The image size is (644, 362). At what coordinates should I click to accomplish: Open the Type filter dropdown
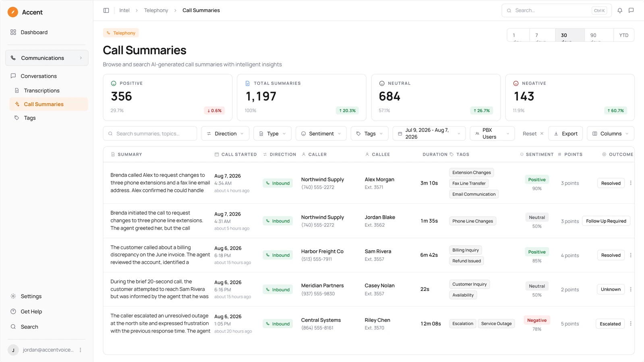(272, 134)
